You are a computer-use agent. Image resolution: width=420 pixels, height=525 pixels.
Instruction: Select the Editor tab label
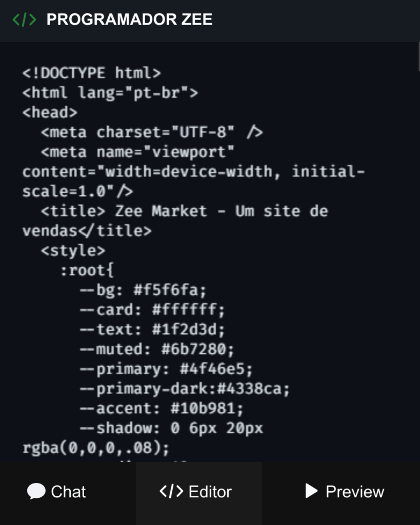point(210,492)
